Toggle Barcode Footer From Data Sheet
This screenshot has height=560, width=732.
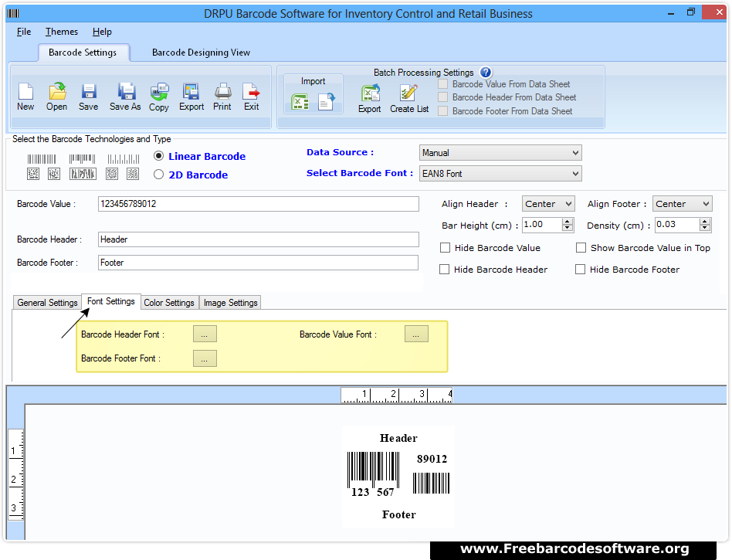click(x=443, y=111)
